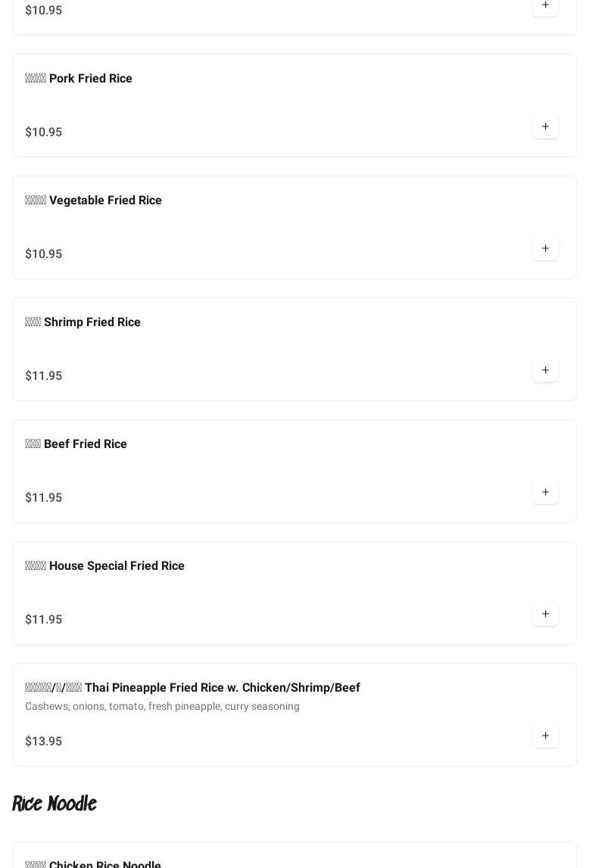Screen dimensions: 589x868
Task: Click the Rice Noodle section heading
Action: pyautogui.click(x=55, y=804)
